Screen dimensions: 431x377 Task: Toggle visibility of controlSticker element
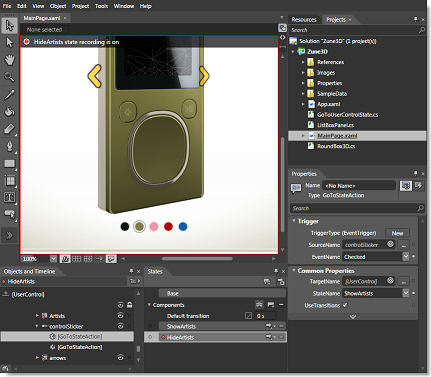click(121, 326)
